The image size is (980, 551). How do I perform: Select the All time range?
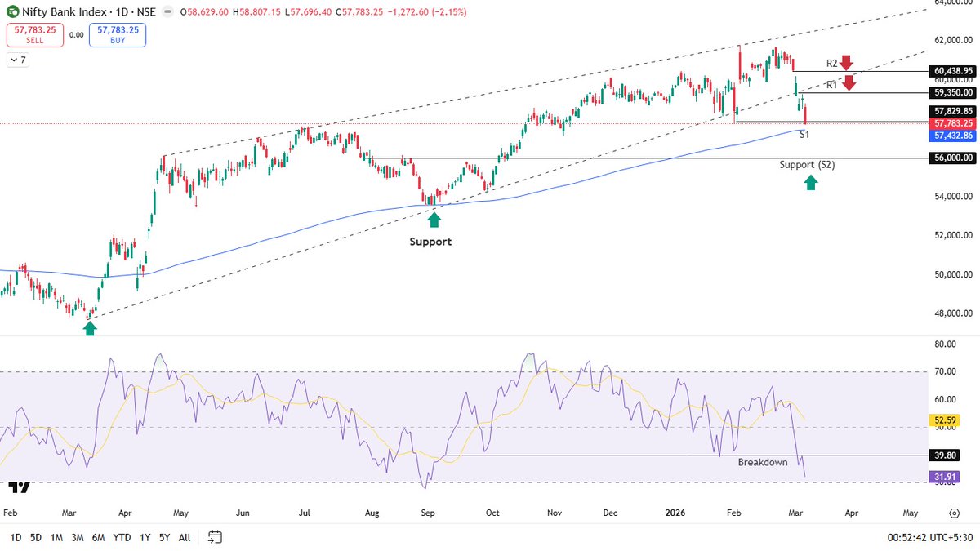click(x=185, y=537)
